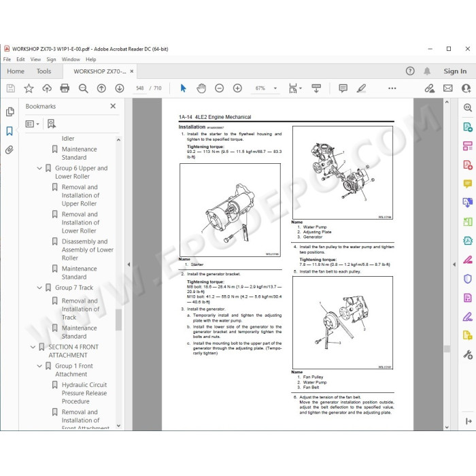
Task: Click the bookmarks panel scrollbar thumb
Action: click(118, 320)
